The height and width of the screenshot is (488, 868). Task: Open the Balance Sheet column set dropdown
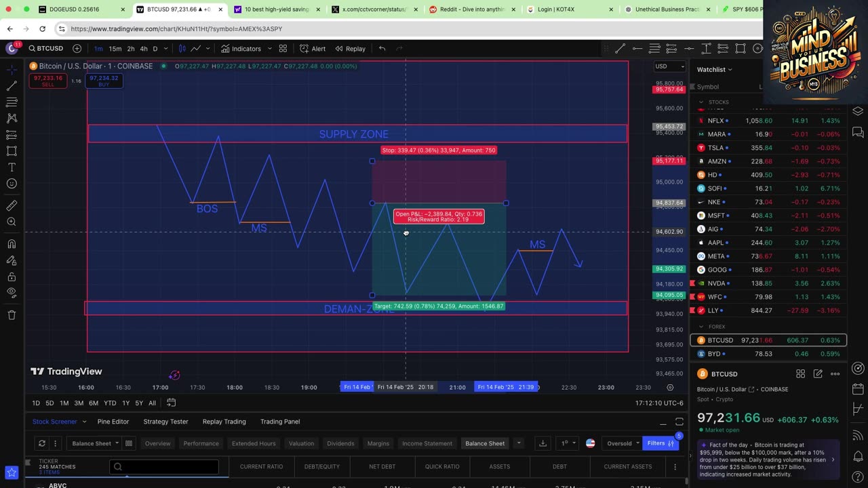[x=95, y=443]
